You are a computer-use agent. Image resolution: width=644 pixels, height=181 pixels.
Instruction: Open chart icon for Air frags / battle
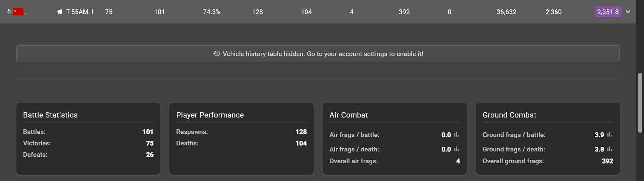click(457, 135)
